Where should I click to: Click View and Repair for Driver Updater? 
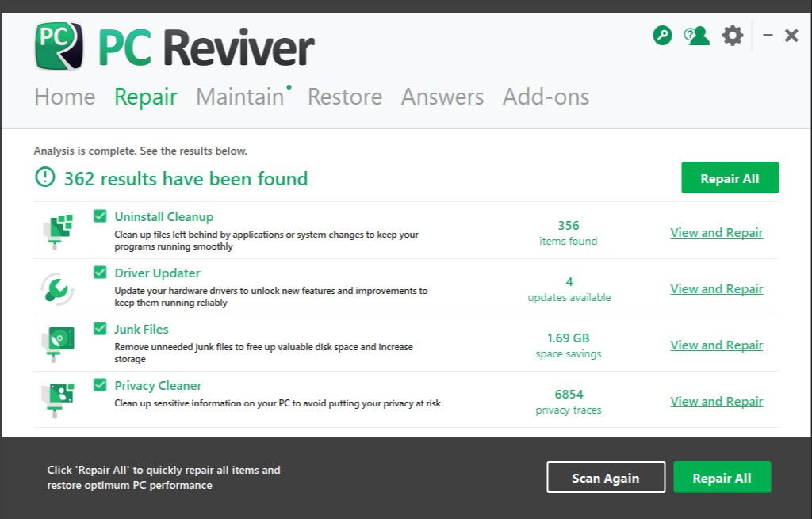pos(716,288)
